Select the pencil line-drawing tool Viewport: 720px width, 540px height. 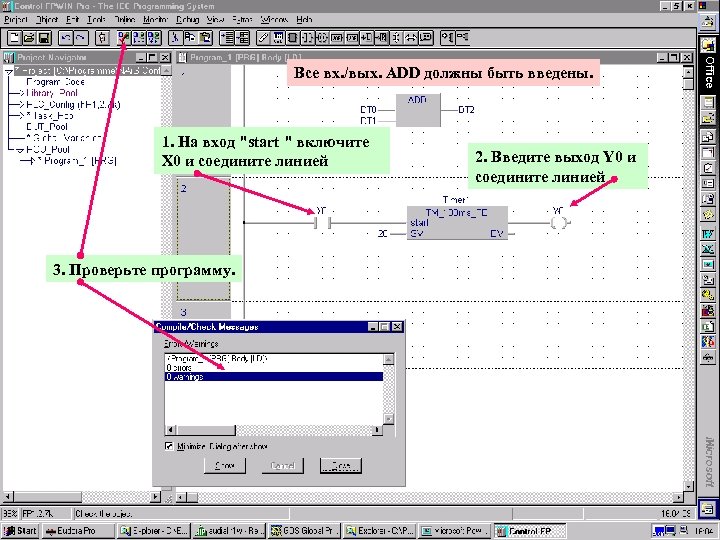tap(263, 38)
